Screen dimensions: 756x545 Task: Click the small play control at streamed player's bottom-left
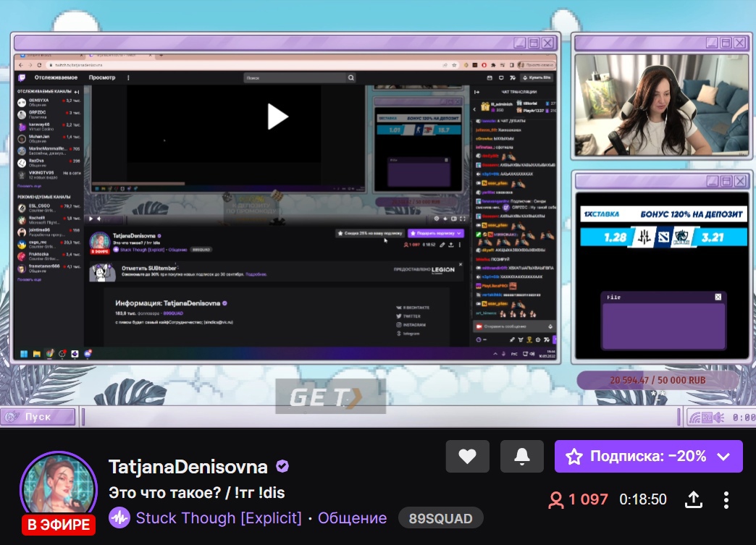[91, 219]
